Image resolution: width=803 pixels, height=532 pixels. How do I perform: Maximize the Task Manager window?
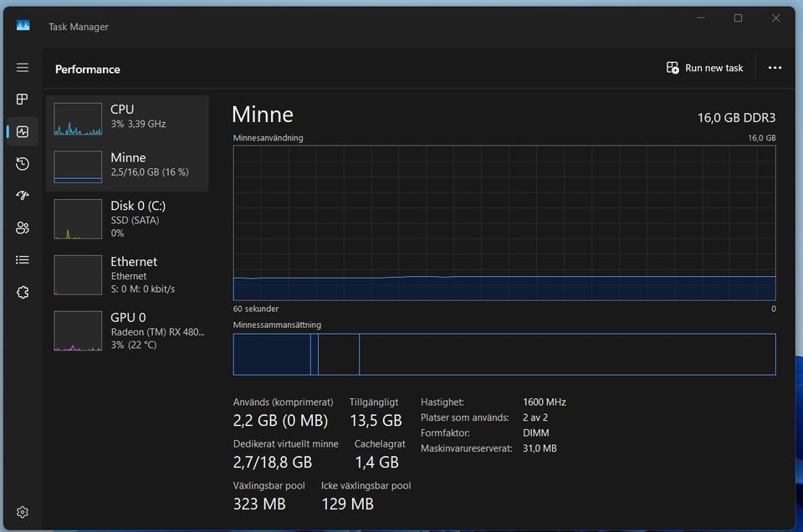tap(738, 18)
